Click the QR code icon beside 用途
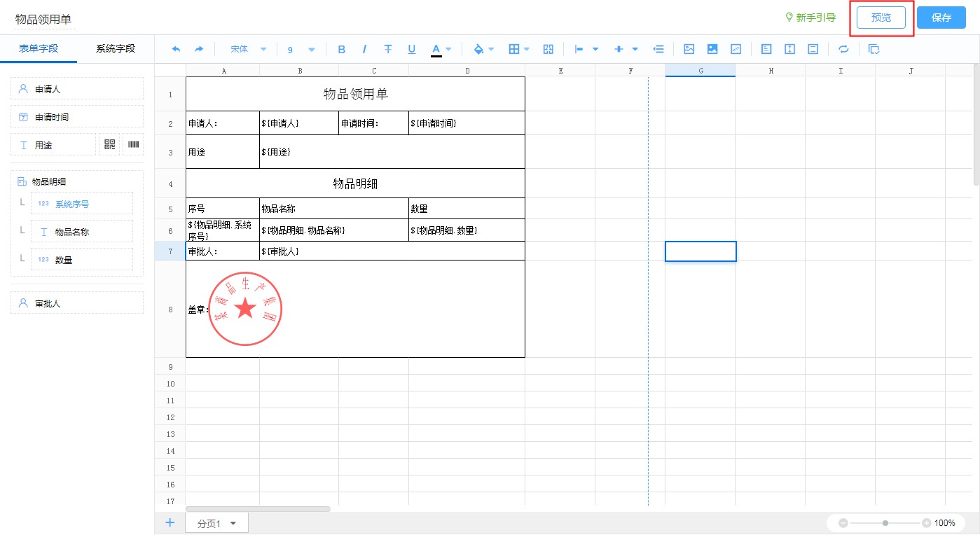The width and height of the screenshot is (980, 535). [109, 144]
